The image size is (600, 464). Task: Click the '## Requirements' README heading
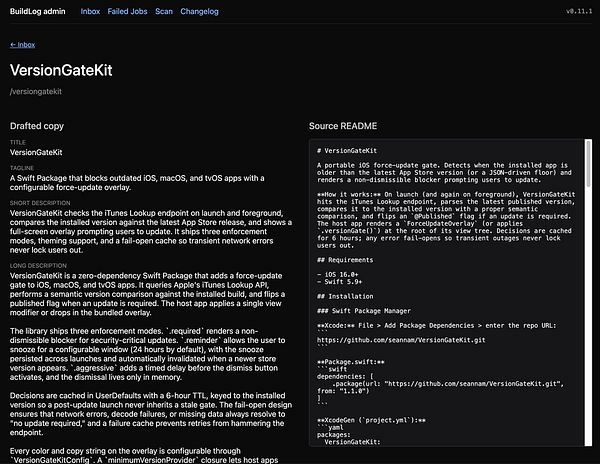click(345, 260)
